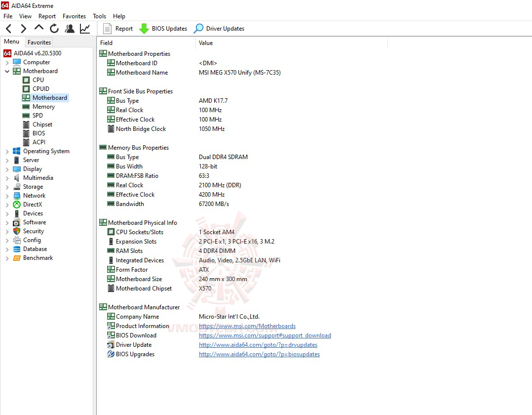Click the AIDA64 driver update link
This screenshot has height=415, width=532.
point(258,344)
